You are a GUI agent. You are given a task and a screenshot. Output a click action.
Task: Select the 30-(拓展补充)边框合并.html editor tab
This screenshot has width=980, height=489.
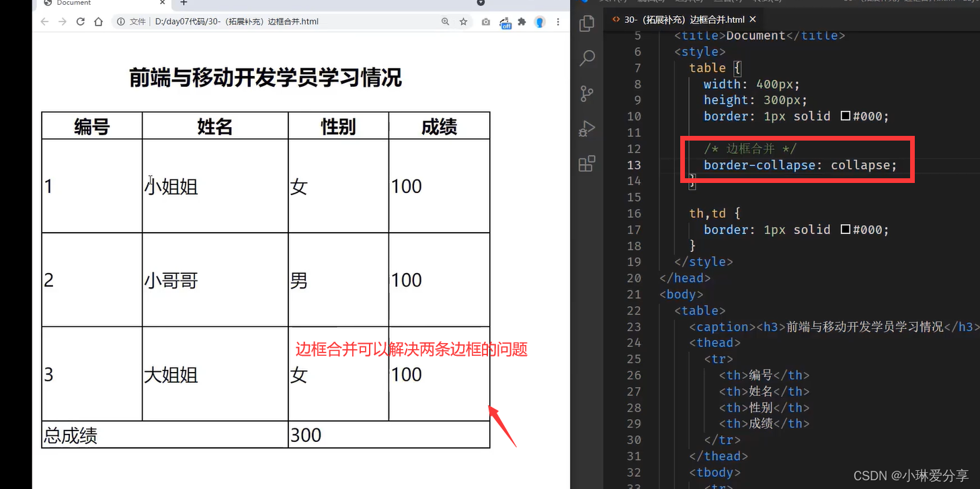[x=684, y=20]
